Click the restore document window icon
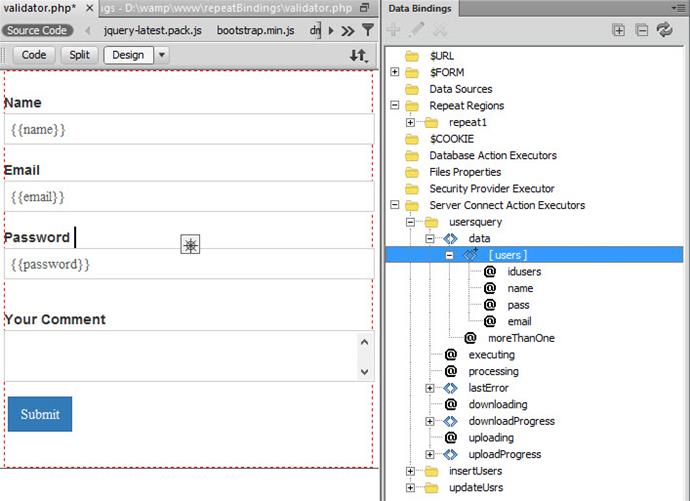690x501 pixels. (x=364, y=8)
